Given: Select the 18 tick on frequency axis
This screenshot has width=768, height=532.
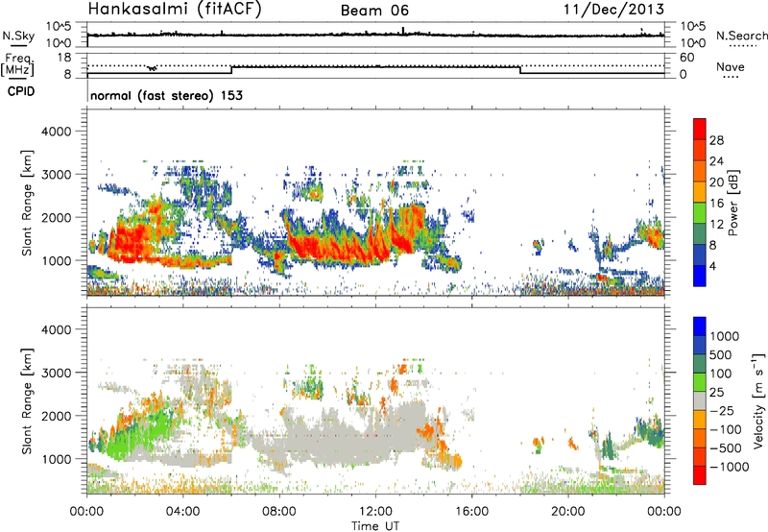Looking at the screenshot, I should (64, 58).
